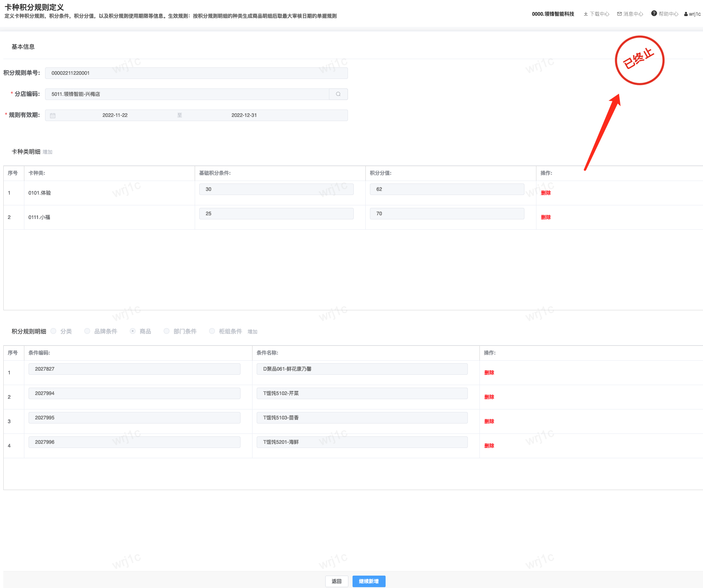
Task: Click the 卡种积分规则定义 page title
Action: tap(34, 7)
